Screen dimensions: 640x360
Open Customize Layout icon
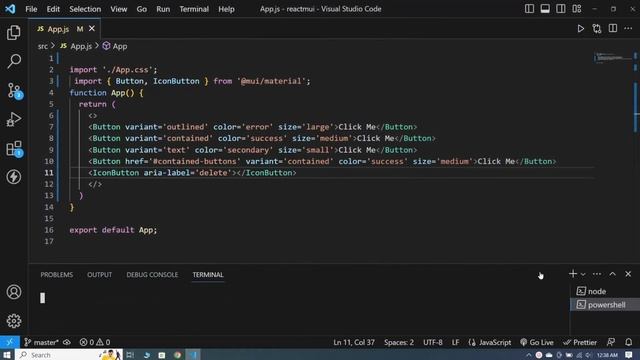click(x=577, y=9)
